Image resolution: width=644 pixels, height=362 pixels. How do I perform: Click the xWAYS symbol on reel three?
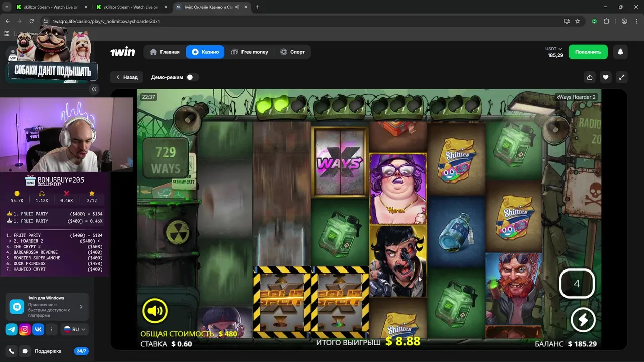[x=340, y=162]
